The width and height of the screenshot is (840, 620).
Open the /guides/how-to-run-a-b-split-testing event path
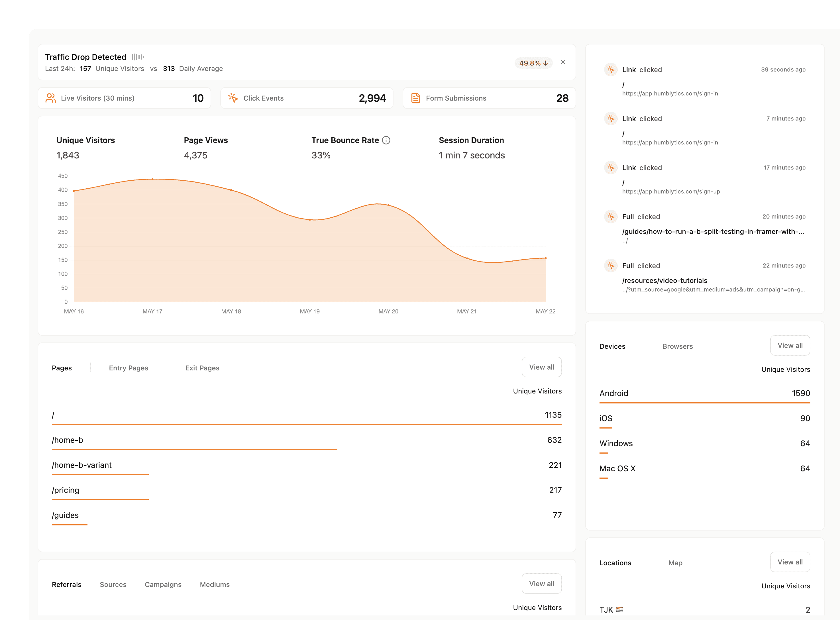(713, 232)
